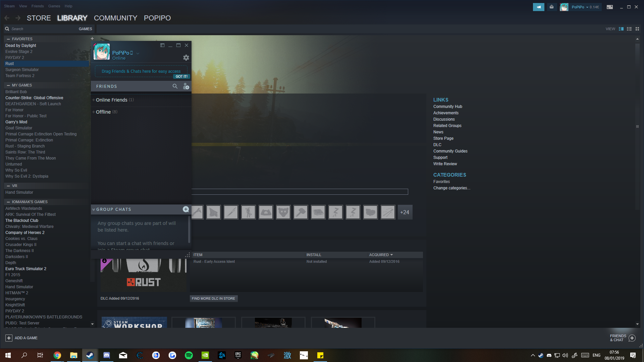Open the Rust DLC thumbnail image

click(x=144, y=275)
